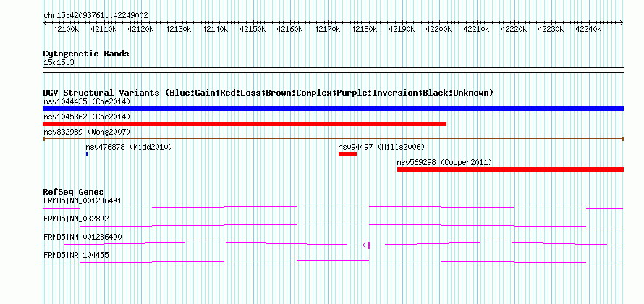Image resolution: width=644 pixels, height=304 pixels.
Task: Click the FRMD5|NM_001286491 gene label
Action: (x=82, y=201)
